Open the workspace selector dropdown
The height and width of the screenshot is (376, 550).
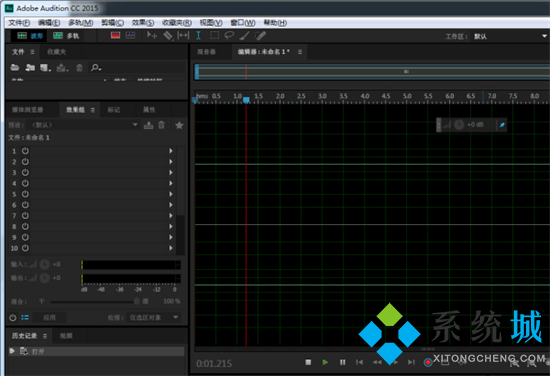coord(510,36)
